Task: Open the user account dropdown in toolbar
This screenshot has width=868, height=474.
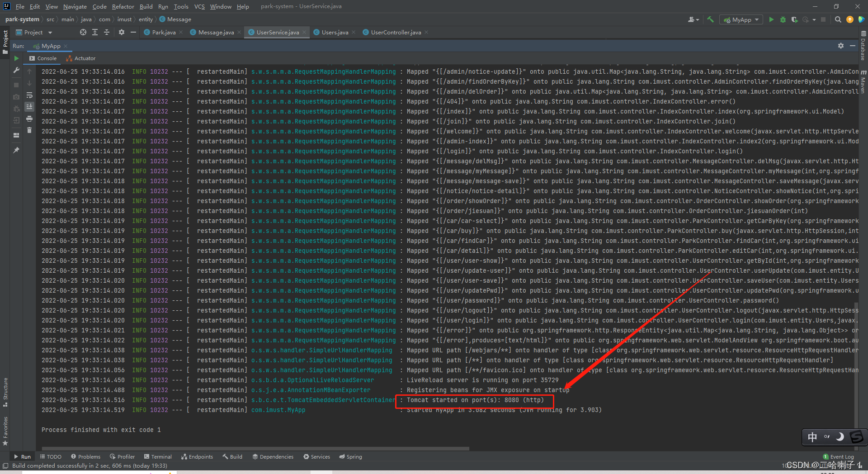Action: (x=693, y=19)
